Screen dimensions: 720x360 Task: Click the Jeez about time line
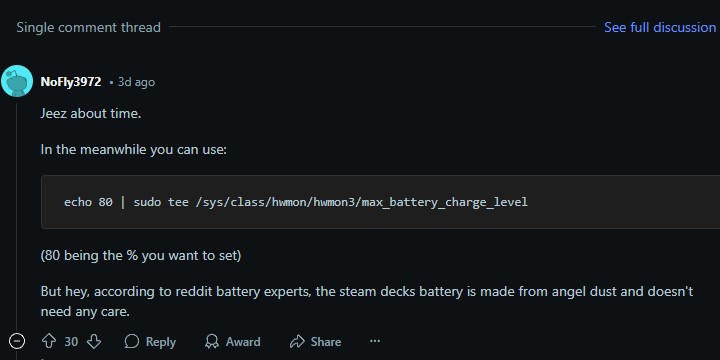90,113
